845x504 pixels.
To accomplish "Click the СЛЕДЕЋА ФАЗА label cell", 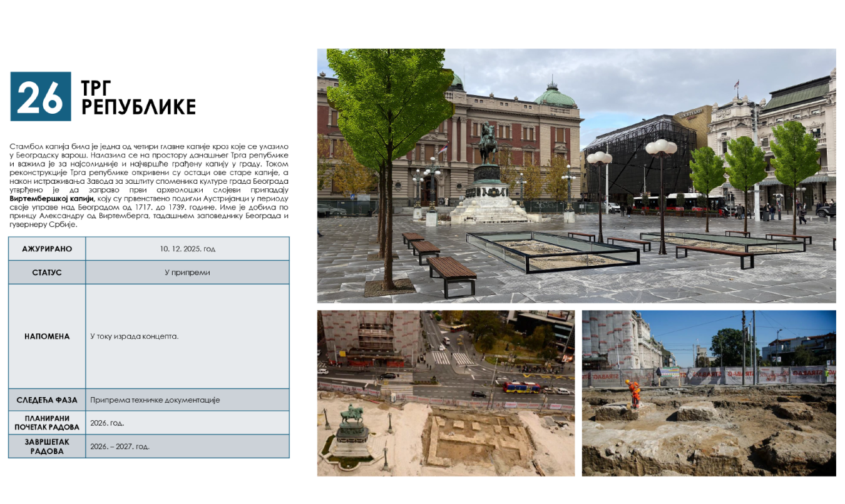I will click(47, 400).
